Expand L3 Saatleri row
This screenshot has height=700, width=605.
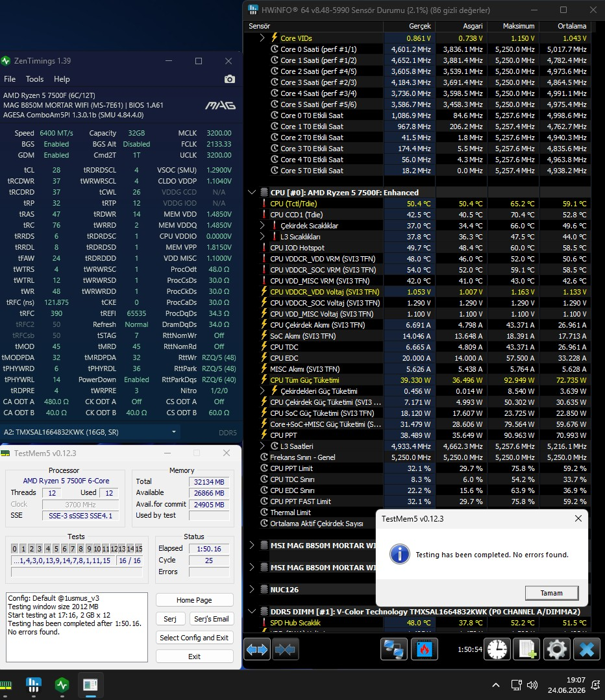click(x=262, y=446)
